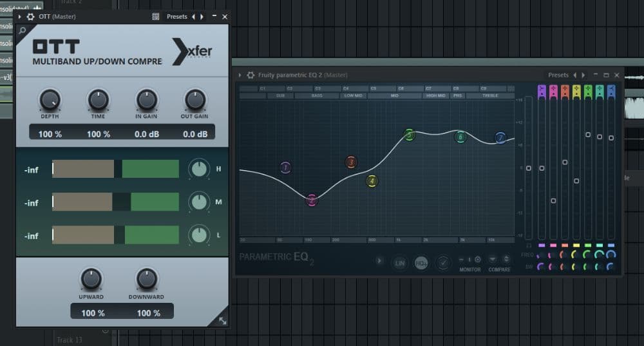Select EQ band 2 node on graph
644x346 pixels.
click(x=312, y=200)
